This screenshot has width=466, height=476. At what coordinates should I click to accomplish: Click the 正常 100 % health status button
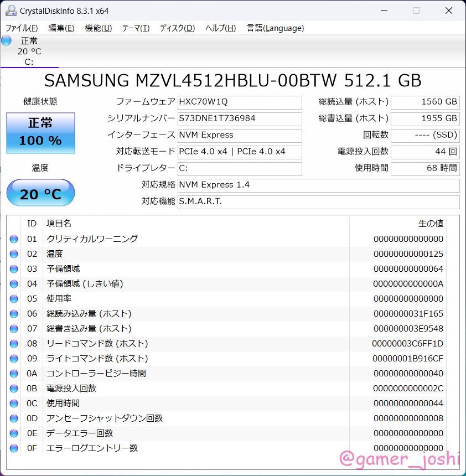tap(41, 133)
